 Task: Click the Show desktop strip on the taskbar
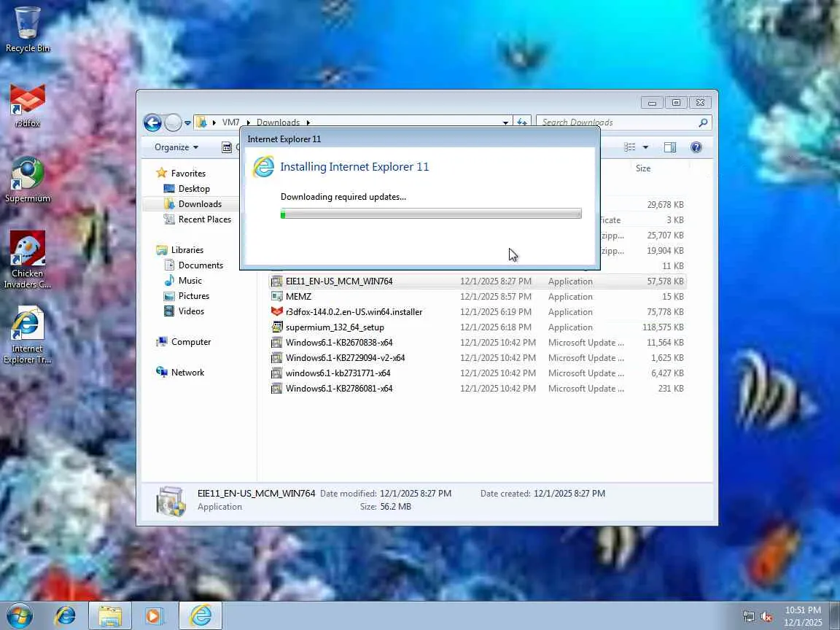click(x=835, y=616)
